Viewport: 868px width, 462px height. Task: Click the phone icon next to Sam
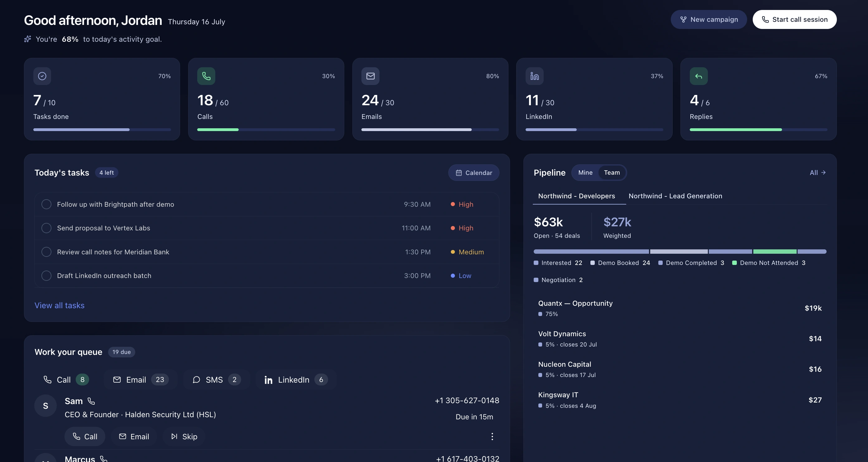coord(91,401)
